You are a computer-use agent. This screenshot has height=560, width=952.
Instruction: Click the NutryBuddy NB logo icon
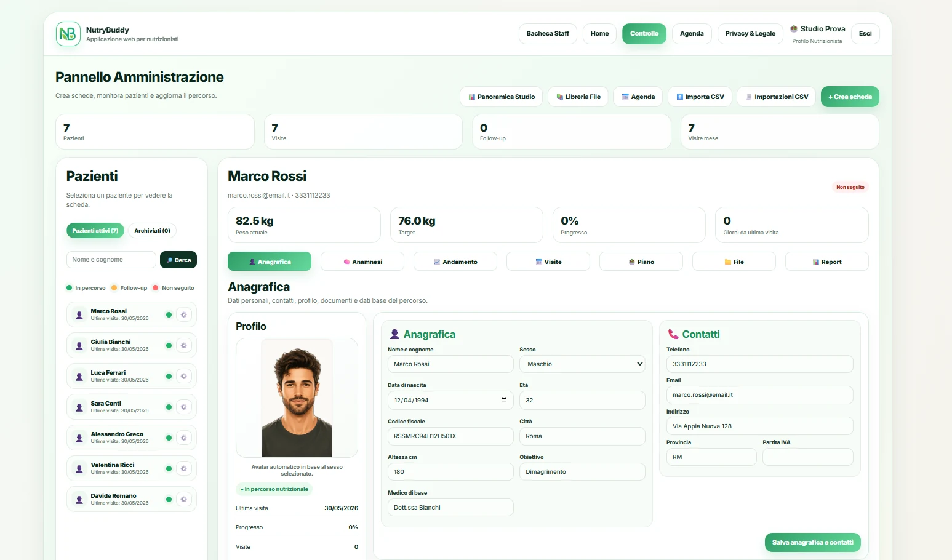(x=68, y=34)
